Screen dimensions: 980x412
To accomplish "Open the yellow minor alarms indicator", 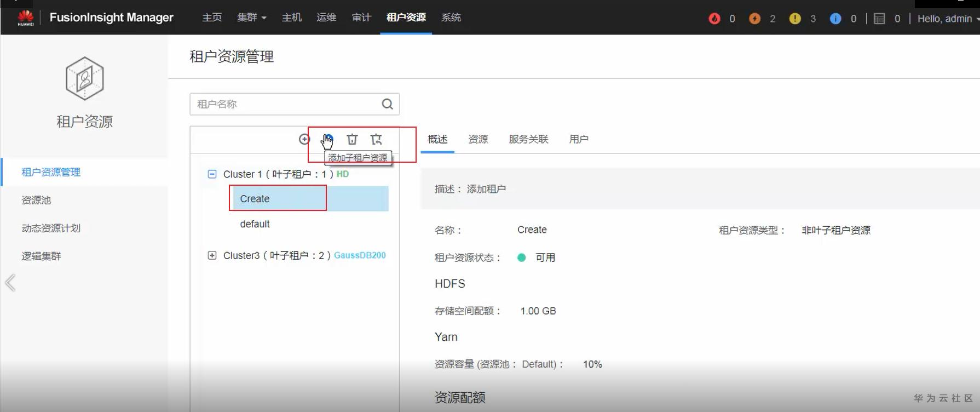I will tap(795, 19).
